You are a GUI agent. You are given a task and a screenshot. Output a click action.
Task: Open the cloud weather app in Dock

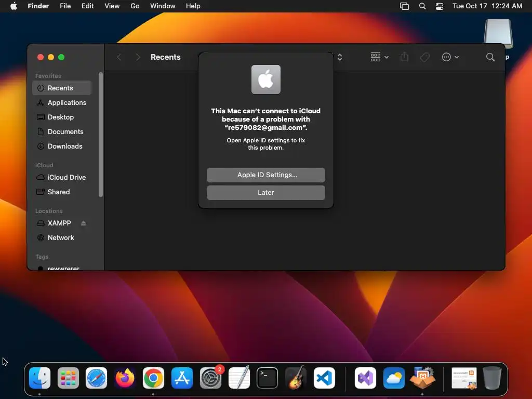point(394,378)
